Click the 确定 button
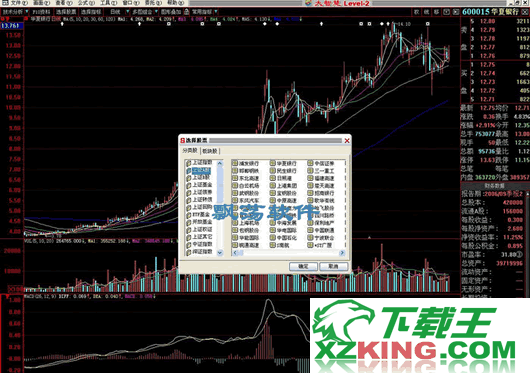This screenshot has height=373, width=530. pyautogui.click(x=303, y=266)
